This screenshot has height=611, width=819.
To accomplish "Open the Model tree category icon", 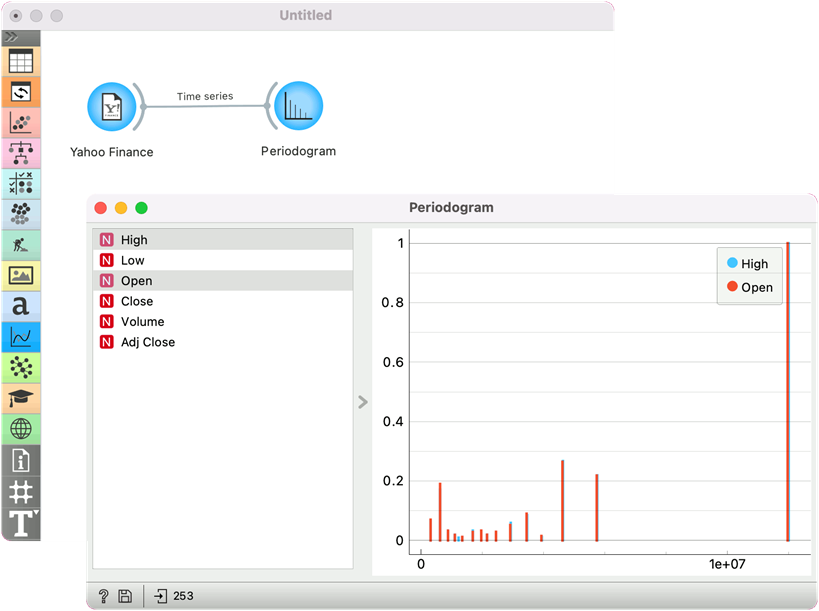I will coord(21,154).
